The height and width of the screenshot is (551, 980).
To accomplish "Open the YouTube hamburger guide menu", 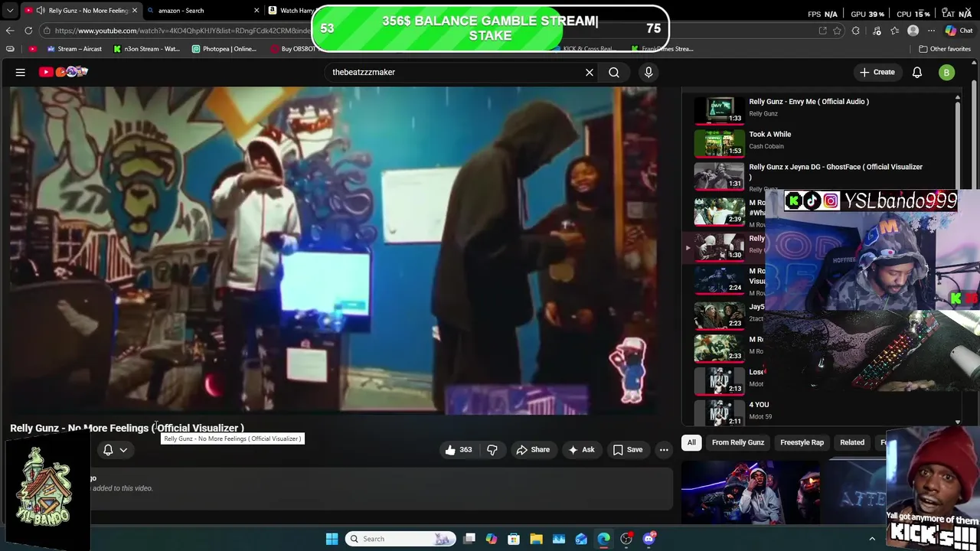I will 21,72.
